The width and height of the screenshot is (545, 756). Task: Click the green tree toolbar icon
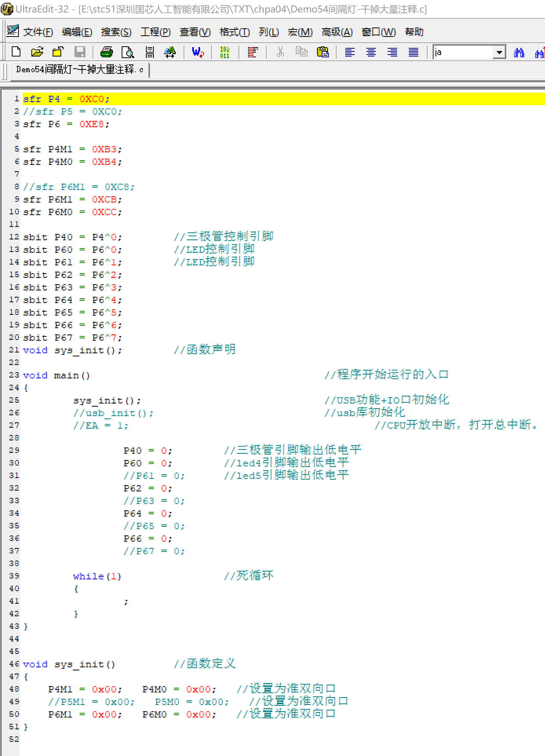click(x=170, y=52)
